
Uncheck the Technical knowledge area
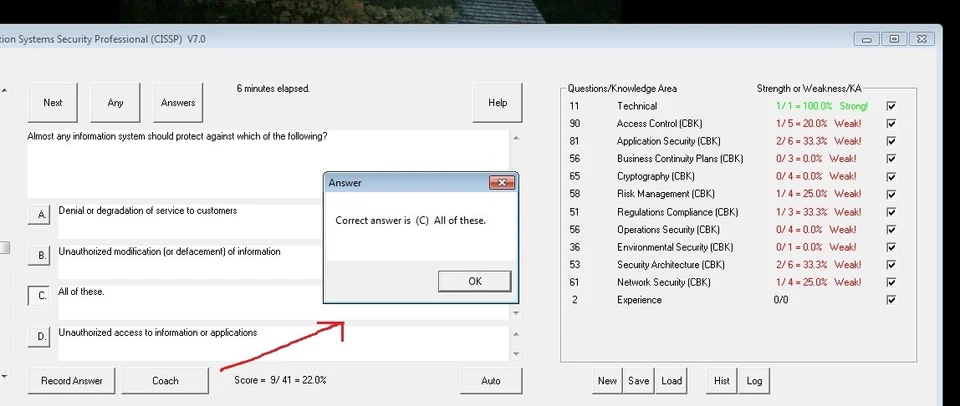pyautogui.click(x=891, y=106)
